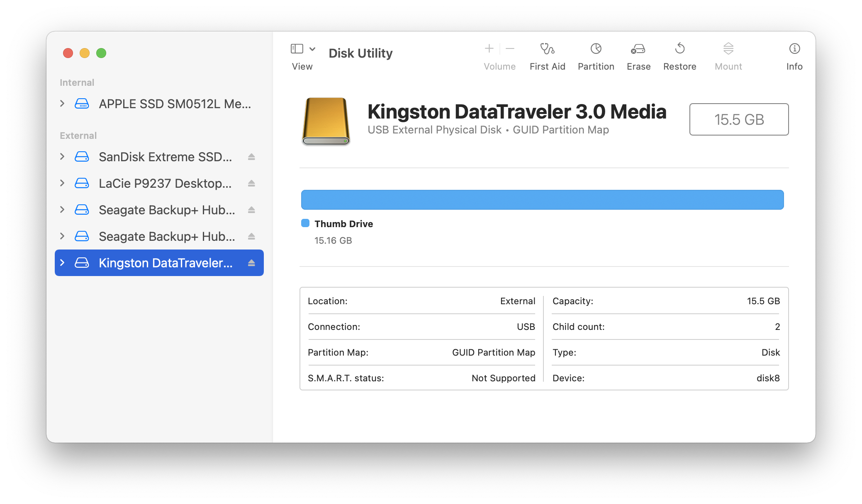Image resolution: width=862 pixels, height=504 pixels.
Task: Click the Kingston DataTraveler drive icon
Action: pos(82,263)
